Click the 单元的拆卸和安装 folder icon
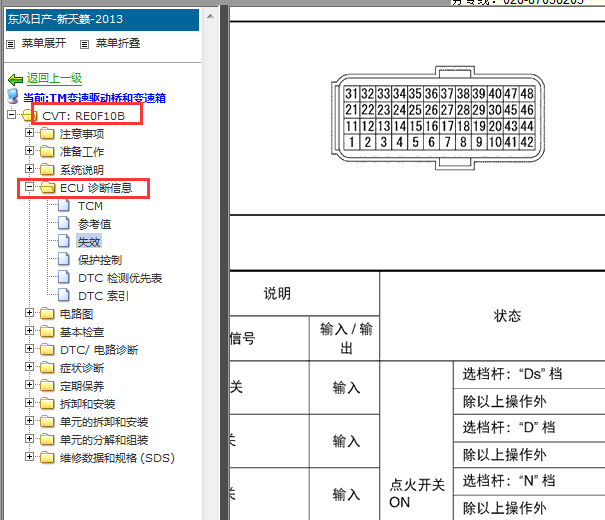 [x=47, y=422]
